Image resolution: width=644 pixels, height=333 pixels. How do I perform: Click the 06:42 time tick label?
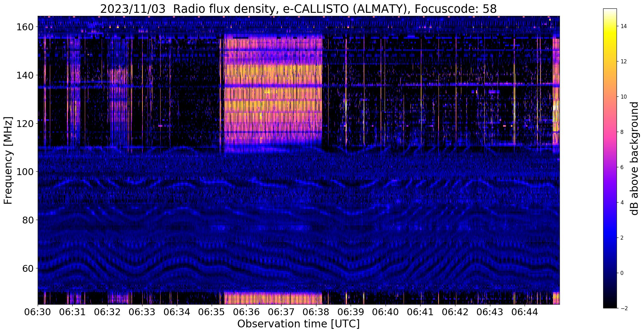(455, 312)
